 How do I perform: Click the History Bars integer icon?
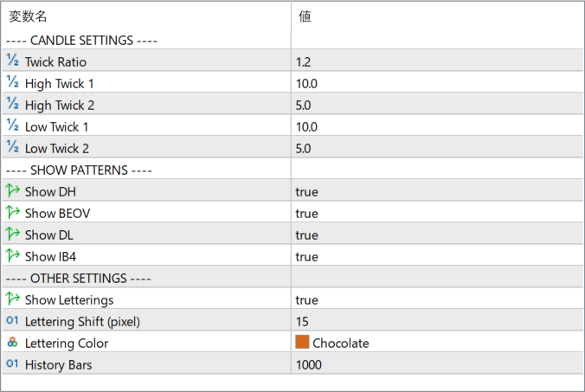coord(12,364)
